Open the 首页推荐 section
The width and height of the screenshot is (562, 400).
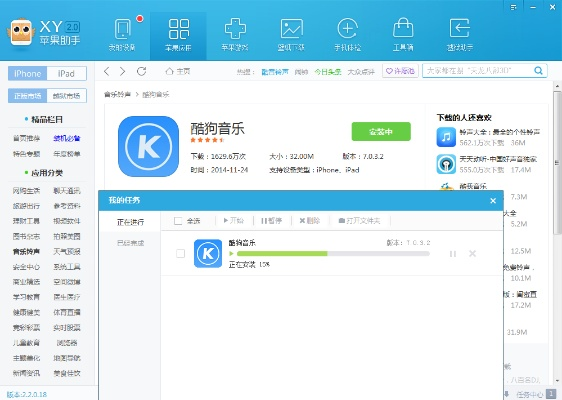click(27, 138)
